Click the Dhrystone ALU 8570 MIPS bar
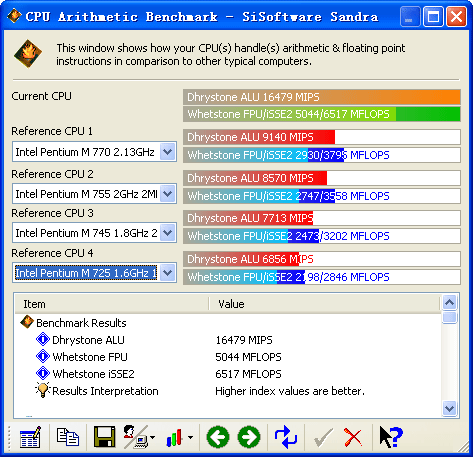The width and height of the screenshot is (473, 457). point(322,178)
